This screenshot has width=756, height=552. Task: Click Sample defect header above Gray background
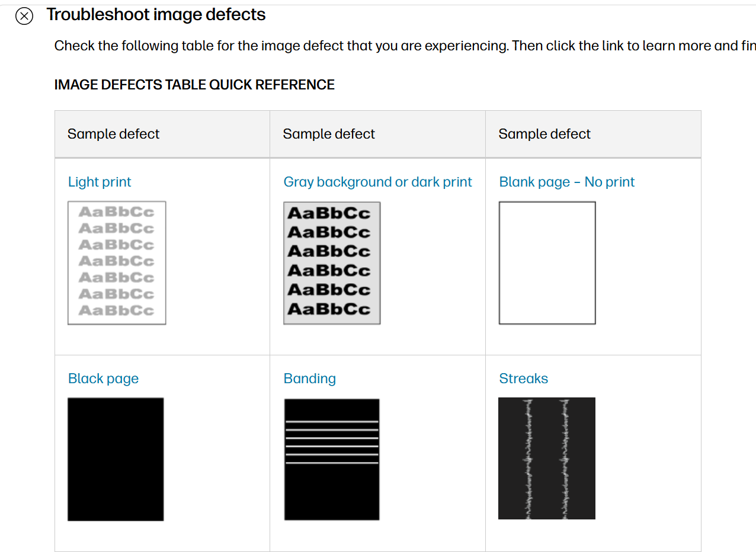[x=329, y=134]
